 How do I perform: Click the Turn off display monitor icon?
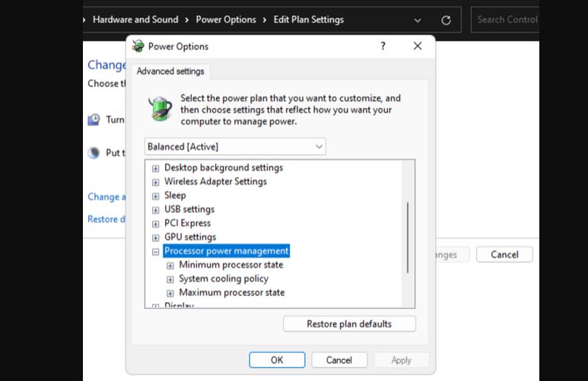click(x=94, y=119)
